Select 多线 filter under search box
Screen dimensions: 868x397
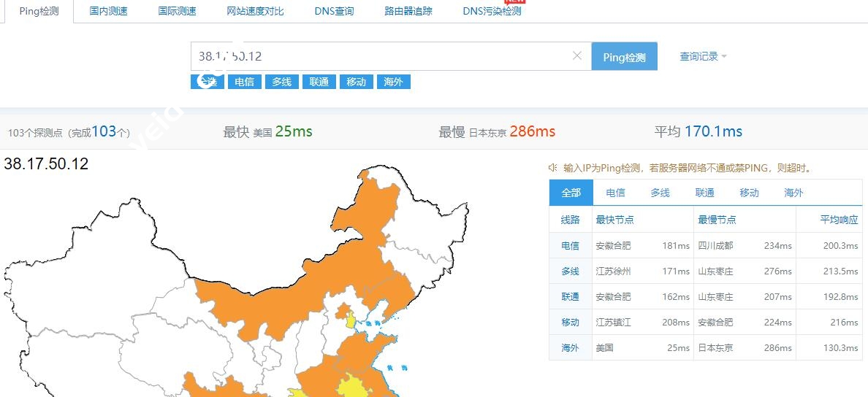[281, 82]
